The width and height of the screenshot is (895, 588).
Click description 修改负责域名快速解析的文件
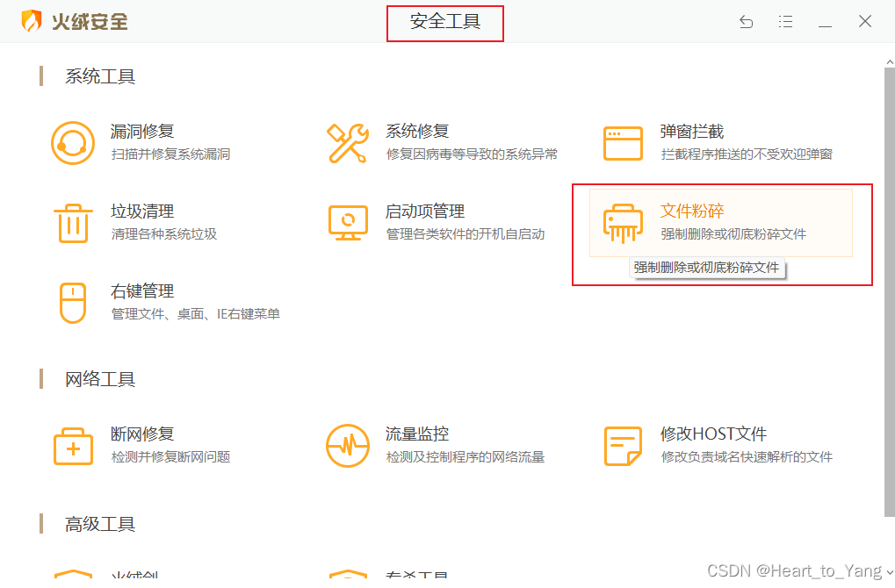(747, 457)
